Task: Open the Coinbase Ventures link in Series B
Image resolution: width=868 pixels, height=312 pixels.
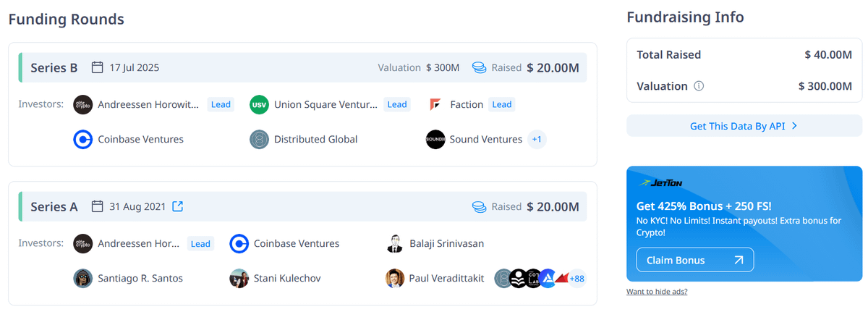Action: (x=141, y=140)
